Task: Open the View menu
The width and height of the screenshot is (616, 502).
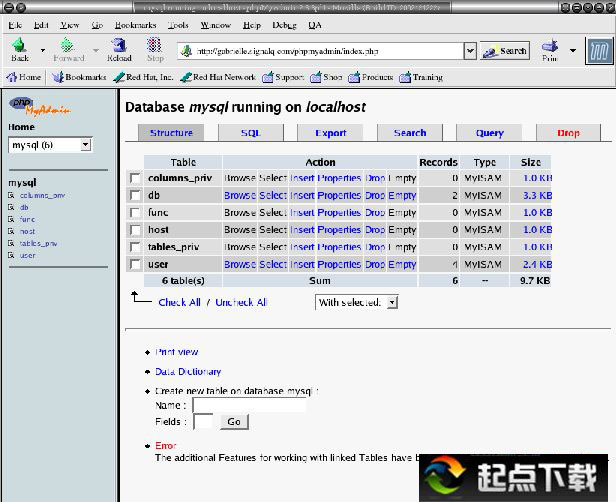Action: tap(70, 25)
